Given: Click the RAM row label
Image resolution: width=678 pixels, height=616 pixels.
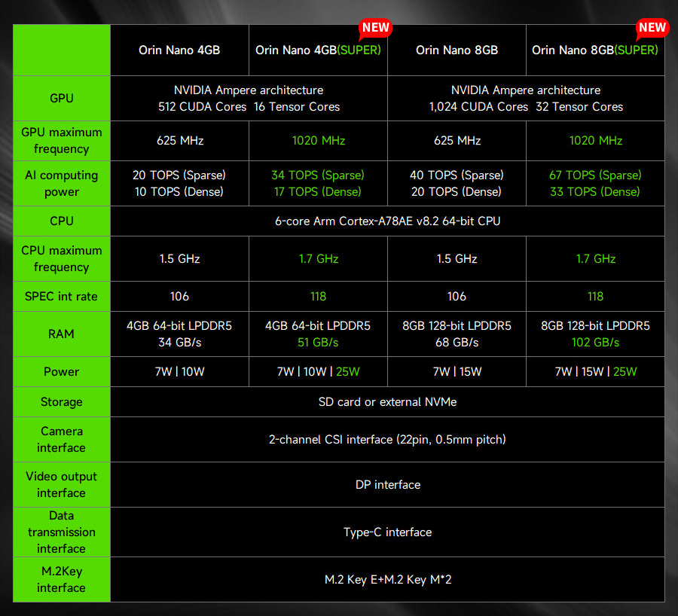Looking at the screenshot, I should pyautogui.click(x=62, y=334).
